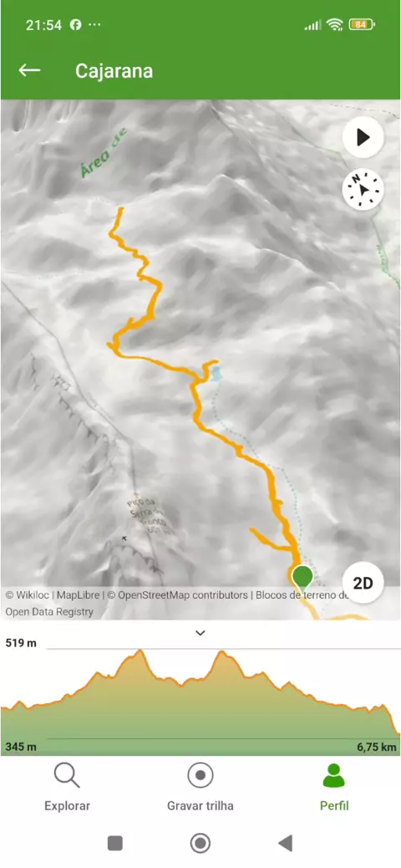Open the Wikiloc attribution link
This screenshot has width=401, height=868.
[x=28, y=595]
